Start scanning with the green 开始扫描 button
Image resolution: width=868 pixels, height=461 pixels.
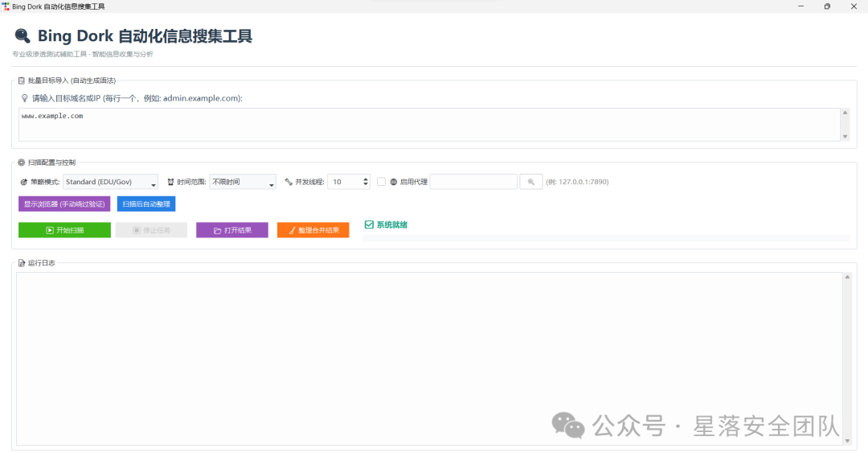[x=65, y=230]
